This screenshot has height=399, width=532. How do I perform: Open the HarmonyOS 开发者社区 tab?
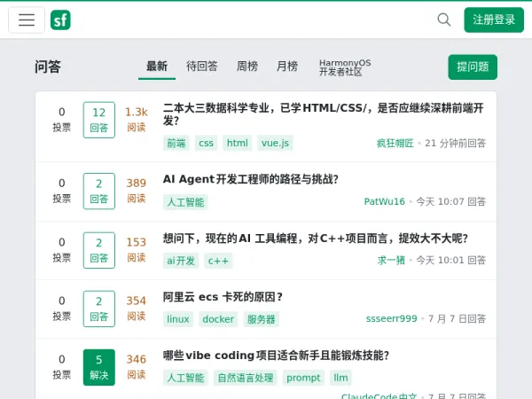click(x=345, y=67)
